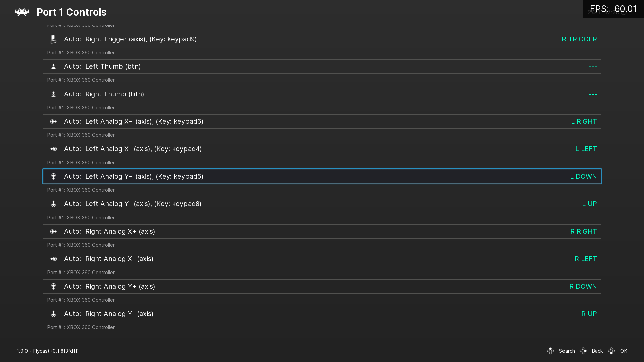Click the Port 1 Controls title
The image size is (644, 362).
[x=71, y=12]
